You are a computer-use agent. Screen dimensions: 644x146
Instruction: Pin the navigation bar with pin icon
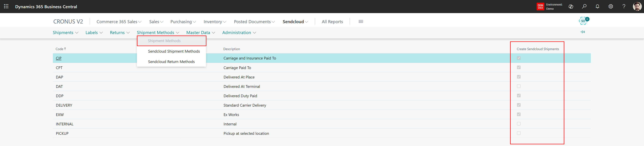click(582, 32)
